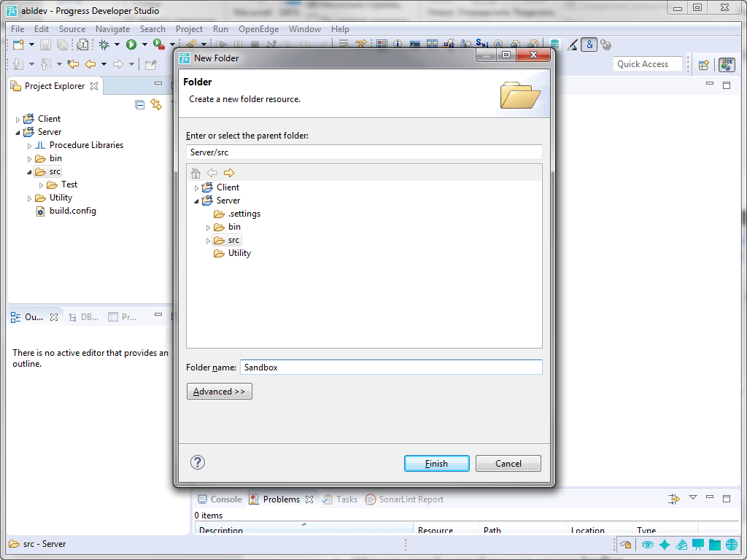This screenshot has width=747, height=560.
Task: Expand the Client project in Project Explorer
Action: pos(18,120)
